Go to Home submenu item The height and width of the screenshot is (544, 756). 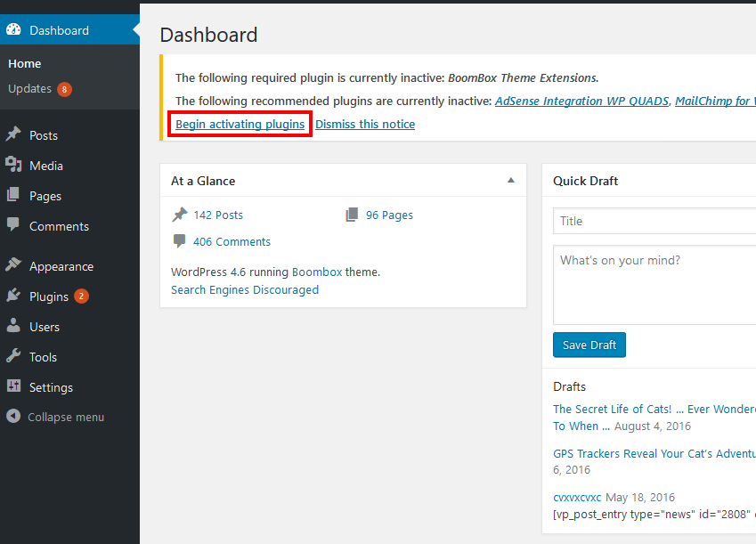(25, 64)
